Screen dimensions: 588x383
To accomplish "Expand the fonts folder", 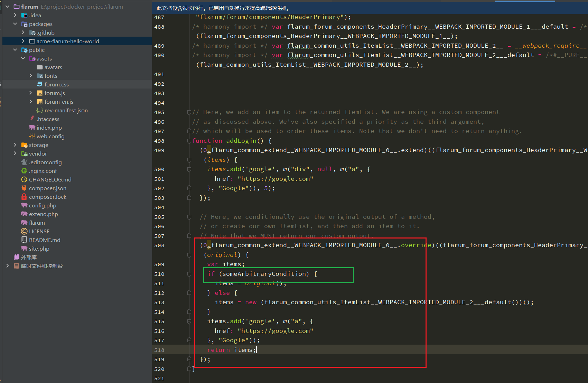I will pyautogui.click(x=30, y=76).
